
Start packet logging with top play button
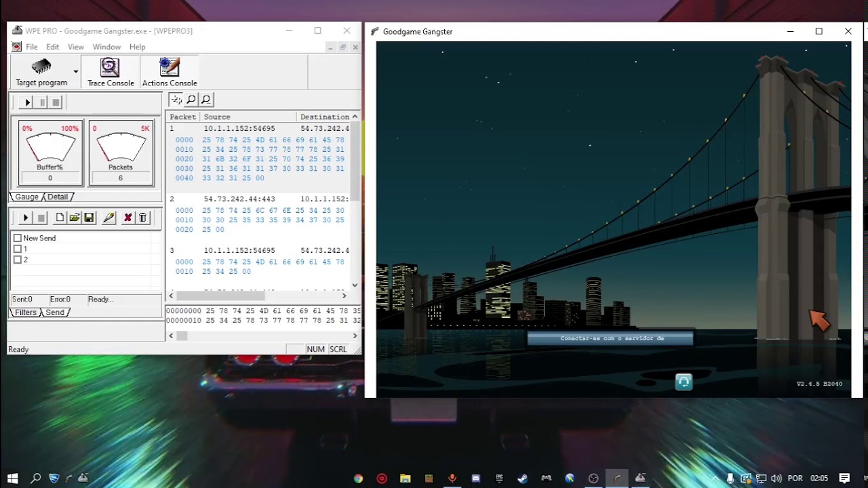click(x=27, y=102)
